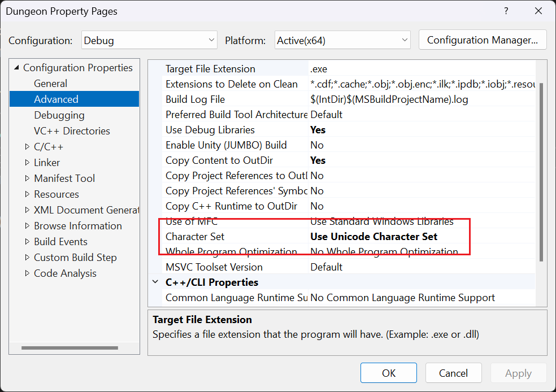
Task: Click the property grid vertical scrollbar
Action: click(541, 169)
